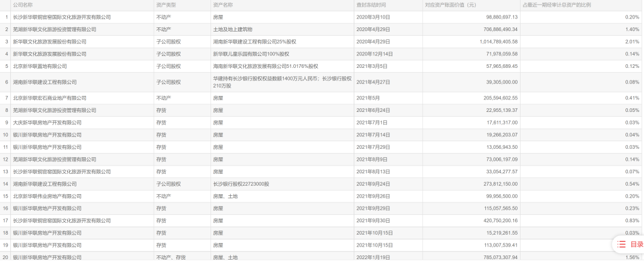Click company name in row 1
The width and height of the screenshot is (644, 262).
[62, 17]
